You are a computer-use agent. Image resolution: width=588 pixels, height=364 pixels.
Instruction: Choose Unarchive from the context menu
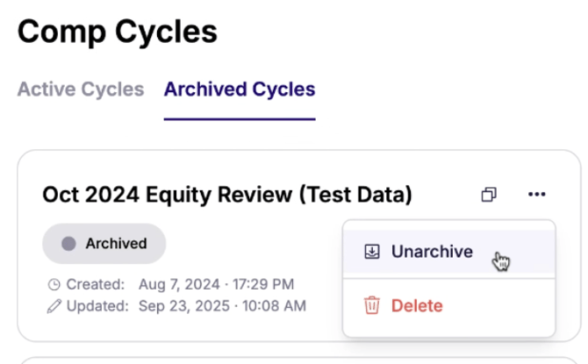point(431,252)
